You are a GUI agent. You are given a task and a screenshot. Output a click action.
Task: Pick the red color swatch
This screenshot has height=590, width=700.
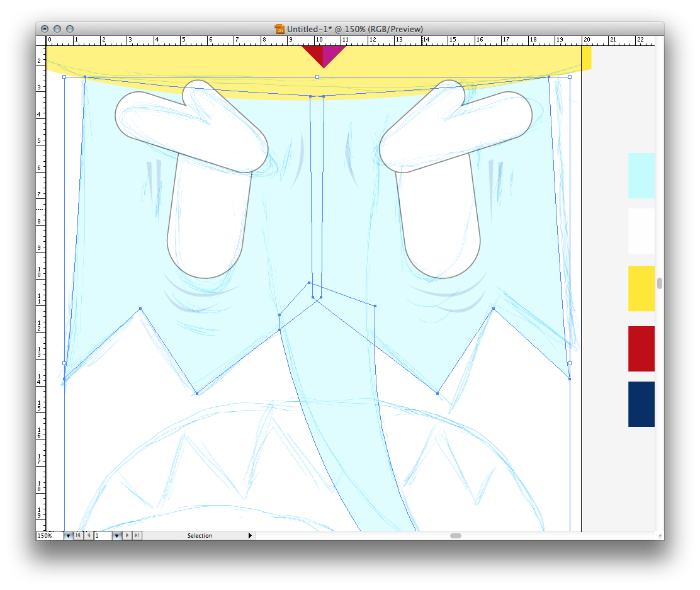tap(641, 349)
